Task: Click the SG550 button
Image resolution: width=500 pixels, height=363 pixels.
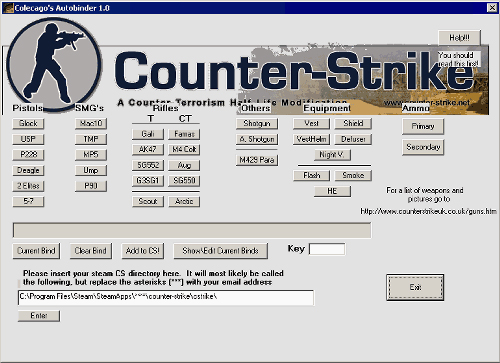Action: (184, 181)
